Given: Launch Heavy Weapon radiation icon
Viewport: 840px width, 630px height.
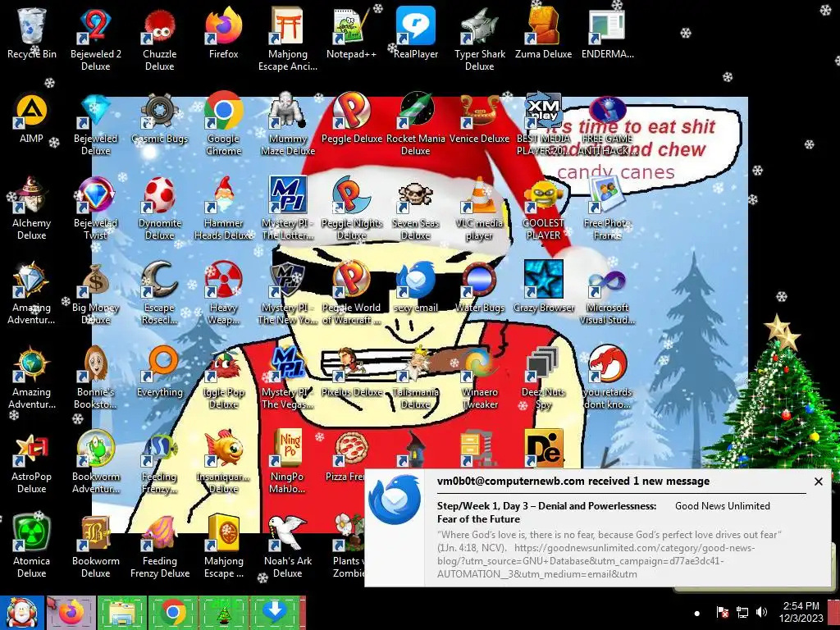Looking at the screenshot, I should [x=223, y=293].
